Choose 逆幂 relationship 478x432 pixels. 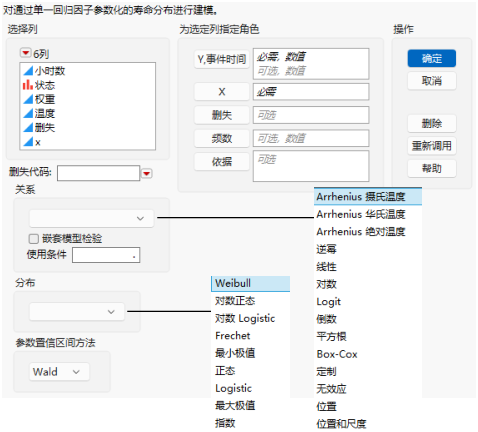point(368,249)
